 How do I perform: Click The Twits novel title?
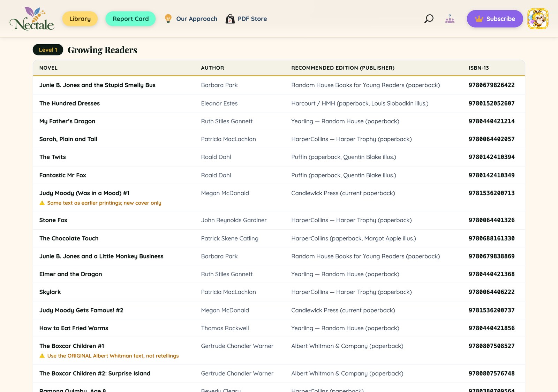pos(52,157)
